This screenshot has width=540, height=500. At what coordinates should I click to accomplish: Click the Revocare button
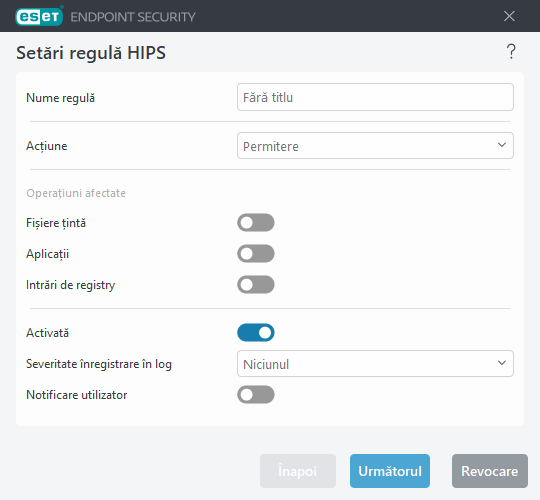click(x=490, y=471)
